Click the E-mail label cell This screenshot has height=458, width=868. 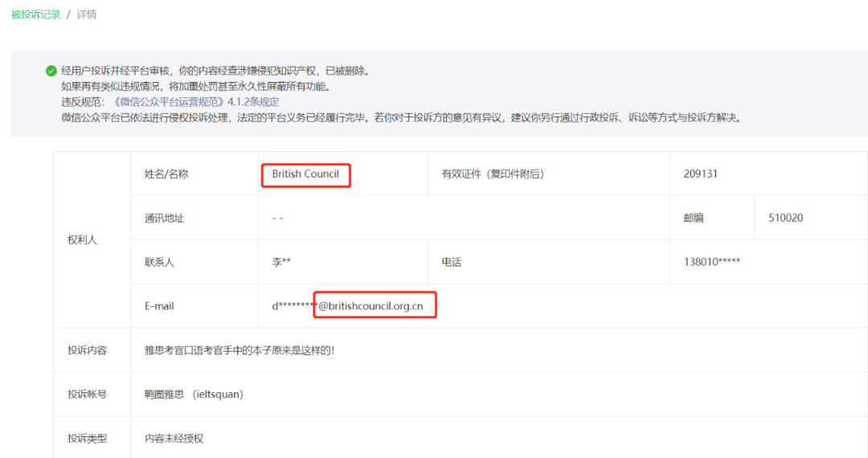tap(194, 306)
